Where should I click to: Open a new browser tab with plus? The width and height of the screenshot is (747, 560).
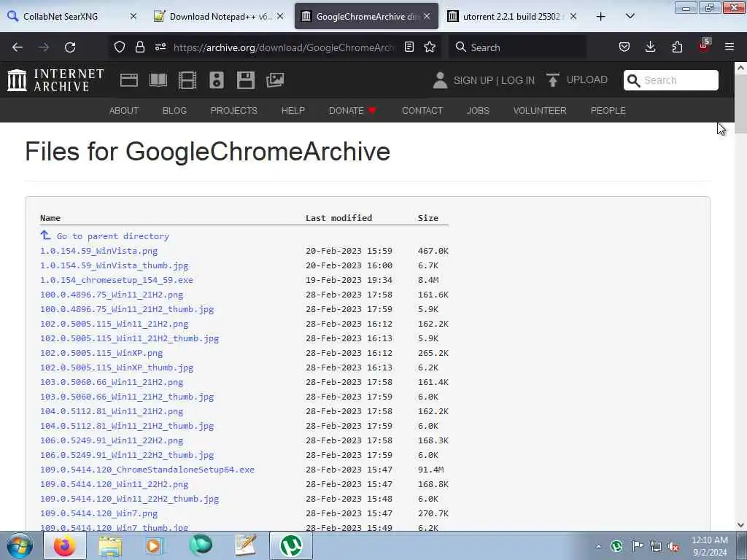601,17
